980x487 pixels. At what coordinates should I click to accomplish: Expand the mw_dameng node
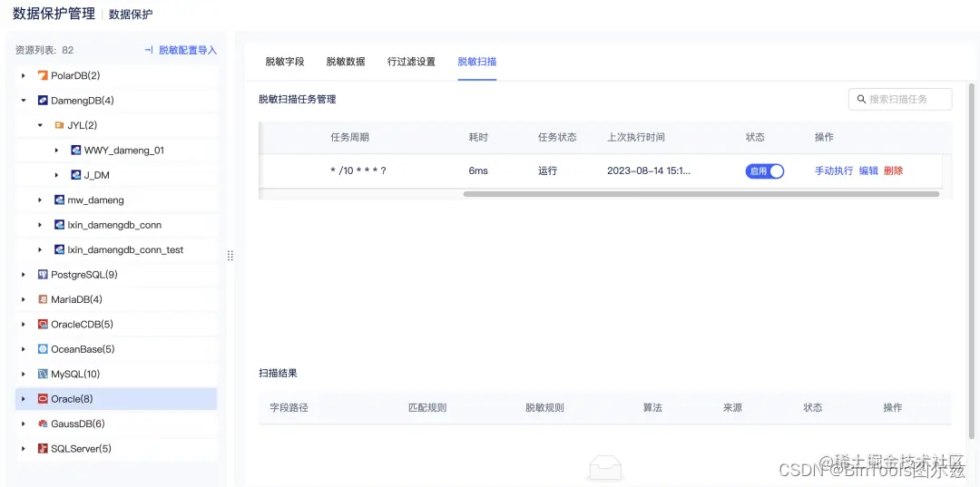pyautogui.click(x=40, y=200)
